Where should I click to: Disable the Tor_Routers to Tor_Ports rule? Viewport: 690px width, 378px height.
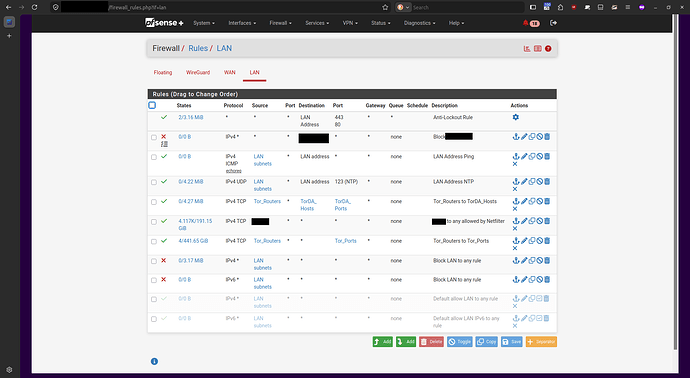tap(540, 241)
